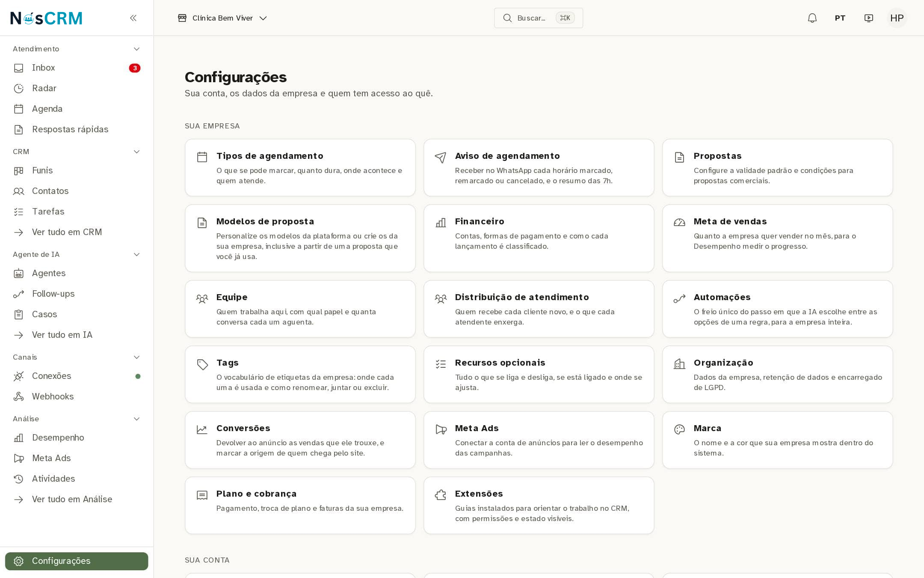Open Configurações in the sidebar footer
The width and height of the screenshot is (924, 578).
tap(77, 561)
